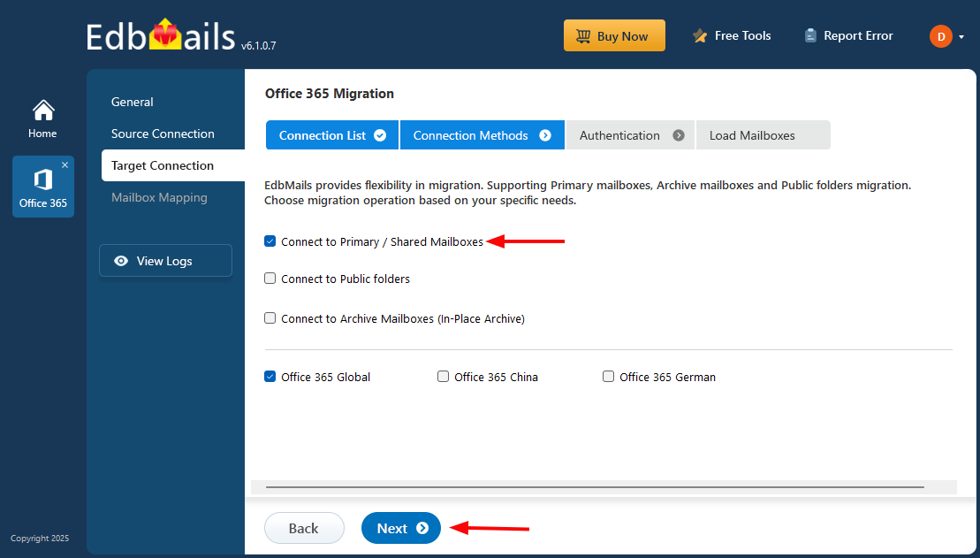This screenshot has width=980, height=558.
Task: Click the Free Tools star icon
Action: tap(699, 36)
